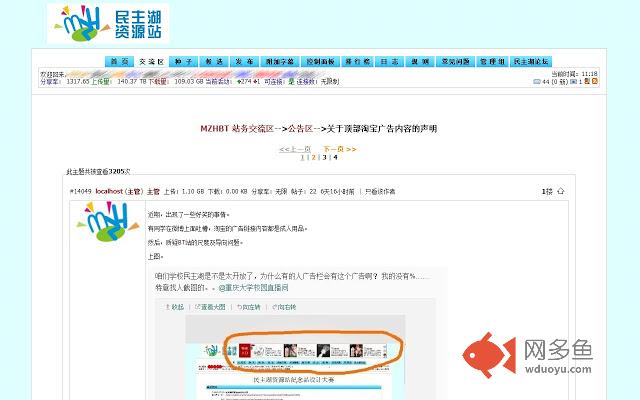Open page 4 in pagination
The width and height of the screenshot is (640, 400).
click(x=335, y=157)
